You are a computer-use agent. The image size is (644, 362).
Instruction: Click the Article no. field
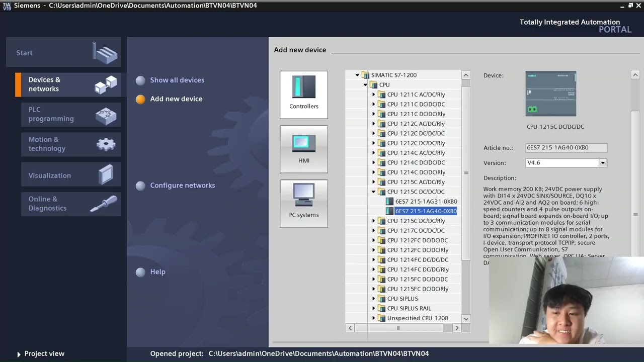(x=566, y=148)
